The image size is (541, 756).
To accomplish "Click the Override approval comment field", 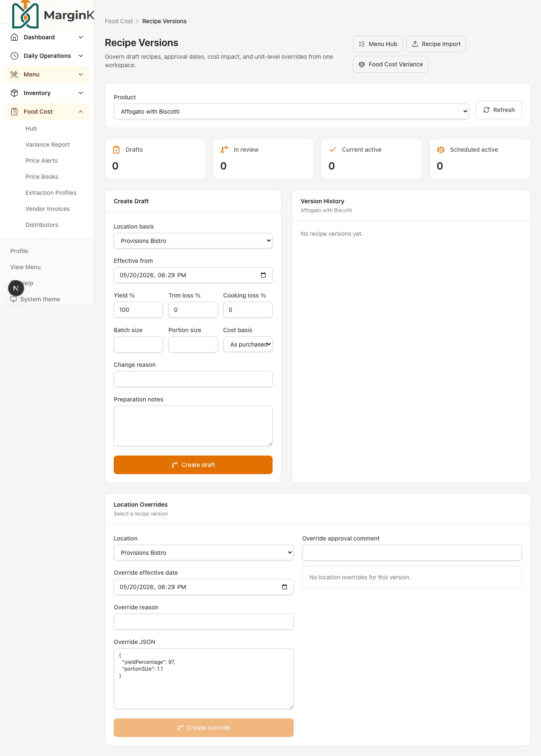I will click(x=412, y=553).
